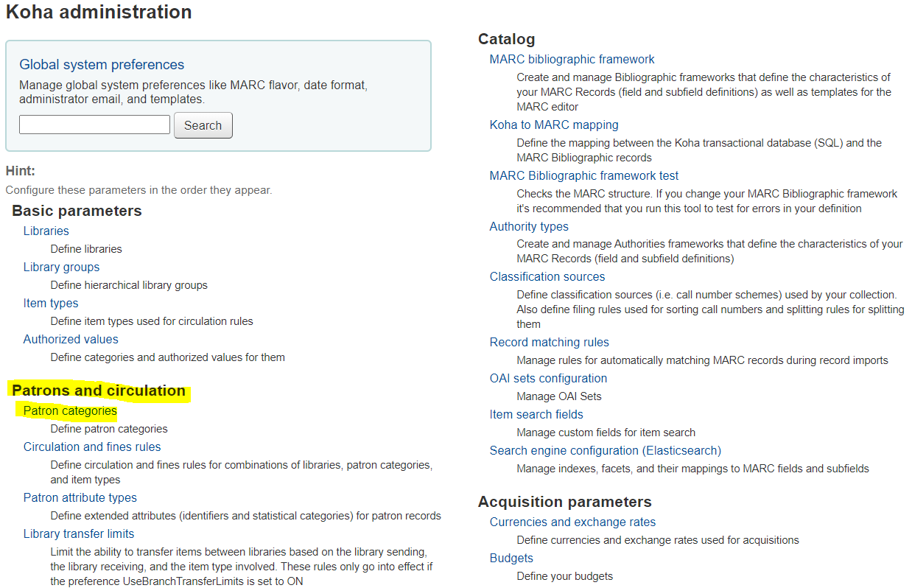Click 'Define item types used for circulation rules'
Image resolution: width=912 pixels, height=588 pixels.
[x=152, y=321]
